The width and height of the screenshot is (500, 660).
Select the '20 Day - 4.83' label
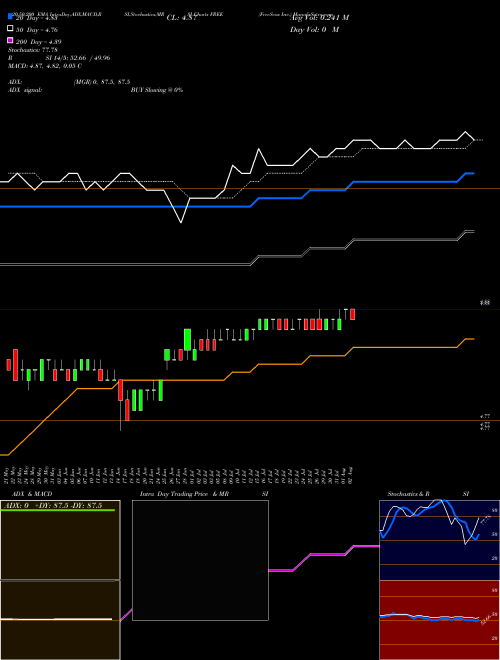point(36,18)
